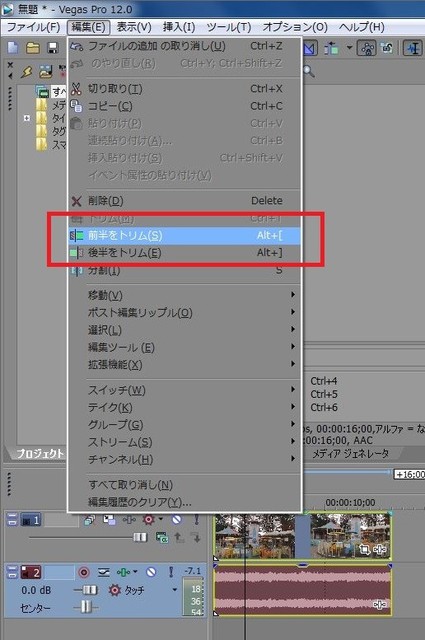
Task: Click the make compositing parent arrow icon
Action: pyautogui.click(x=179, y=538)
